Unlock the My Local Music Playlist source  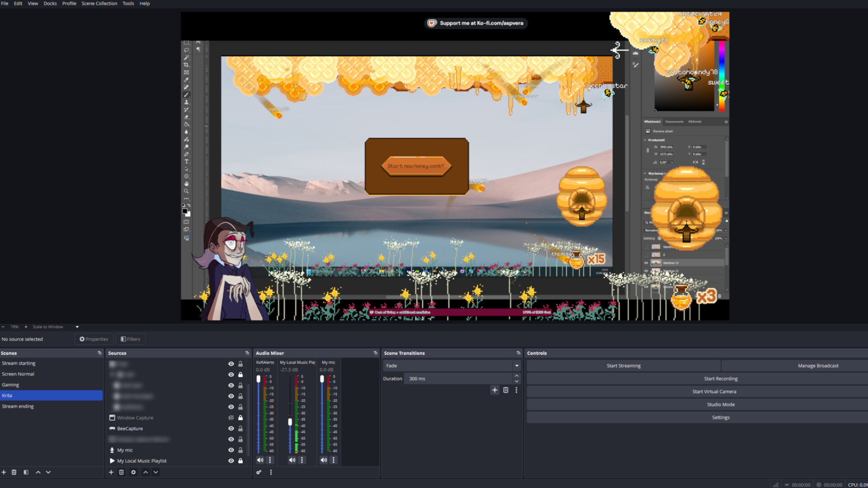[x=241, y=461]
